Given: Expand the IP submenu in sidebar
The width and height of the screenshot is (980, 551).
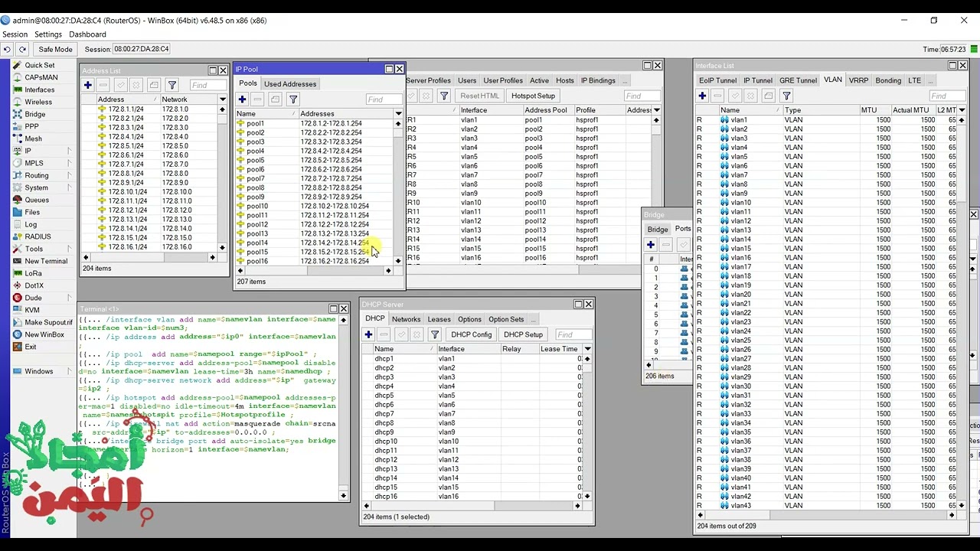Looking at the screenshot, I should tap(28, 151).
